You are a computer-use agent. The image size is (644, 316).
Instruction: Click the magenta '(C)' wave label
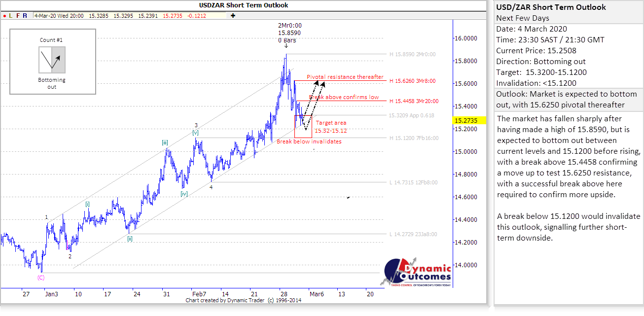coord(41,277)
